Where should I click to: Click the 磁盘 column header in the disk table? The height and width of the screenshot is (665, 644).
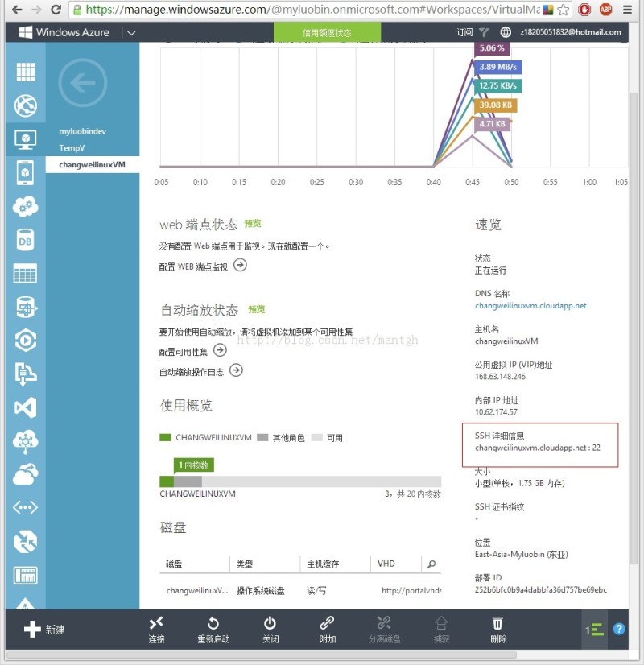[174, 564]
